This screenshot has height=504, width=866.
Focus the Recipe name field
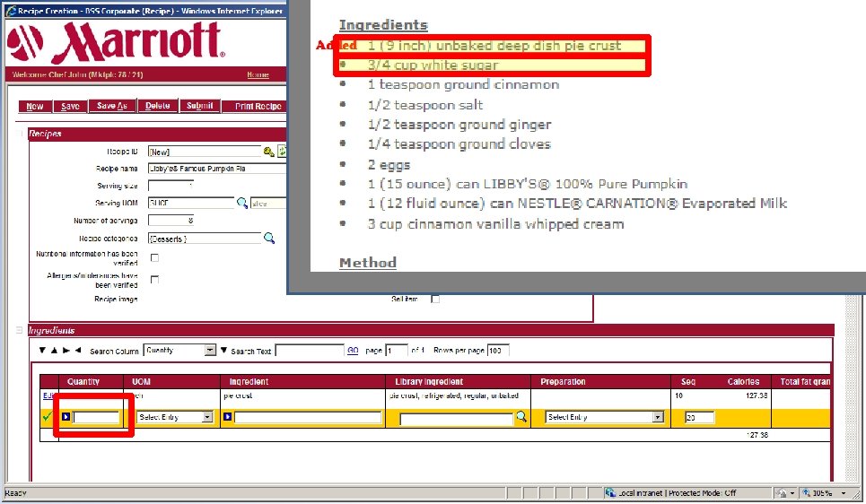point(217,169)
